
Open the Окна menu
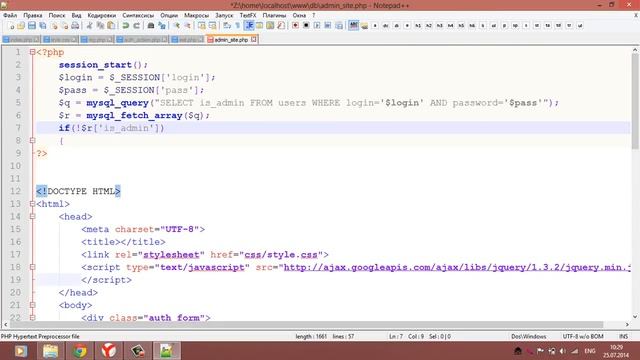pyautogui.click(x=299, y=16)
